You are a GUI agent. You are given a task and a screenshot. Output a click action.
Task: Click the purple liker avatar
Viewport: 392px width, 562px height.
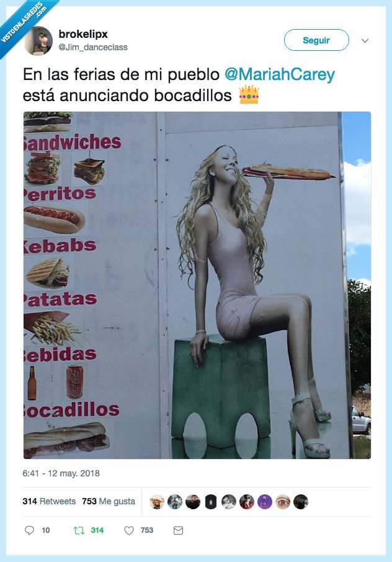click(265, 502)
